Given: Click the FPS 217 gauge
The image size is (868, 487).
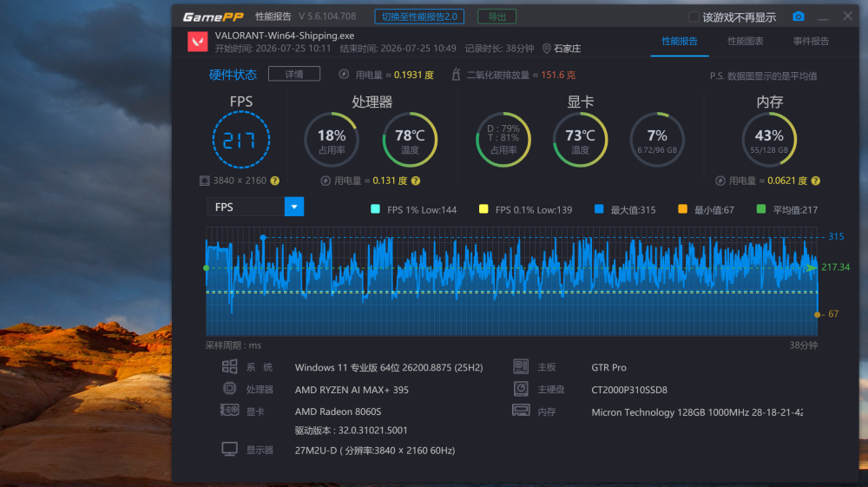Looking at the screenshot, I should (240, 140).
